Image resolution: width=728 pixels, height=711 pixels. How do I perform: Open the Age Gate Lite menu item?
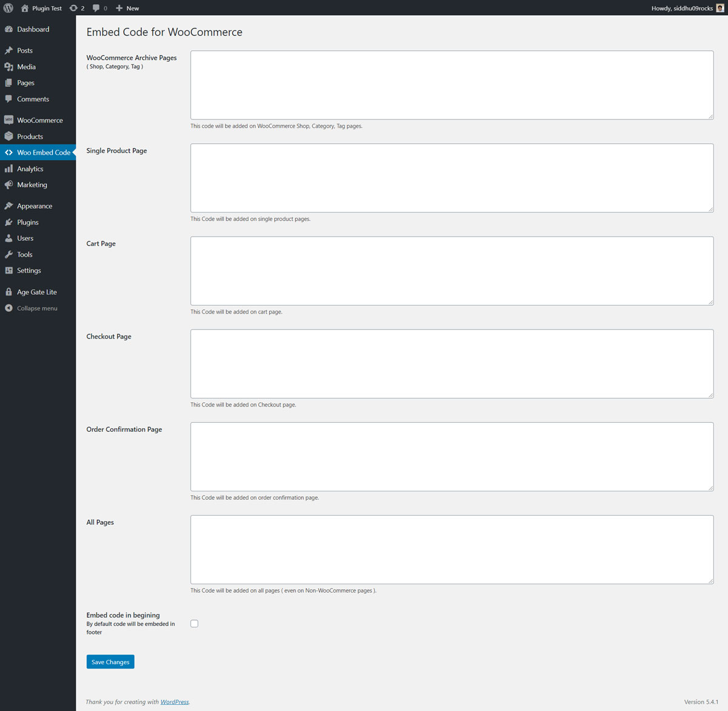coord(38,292)
